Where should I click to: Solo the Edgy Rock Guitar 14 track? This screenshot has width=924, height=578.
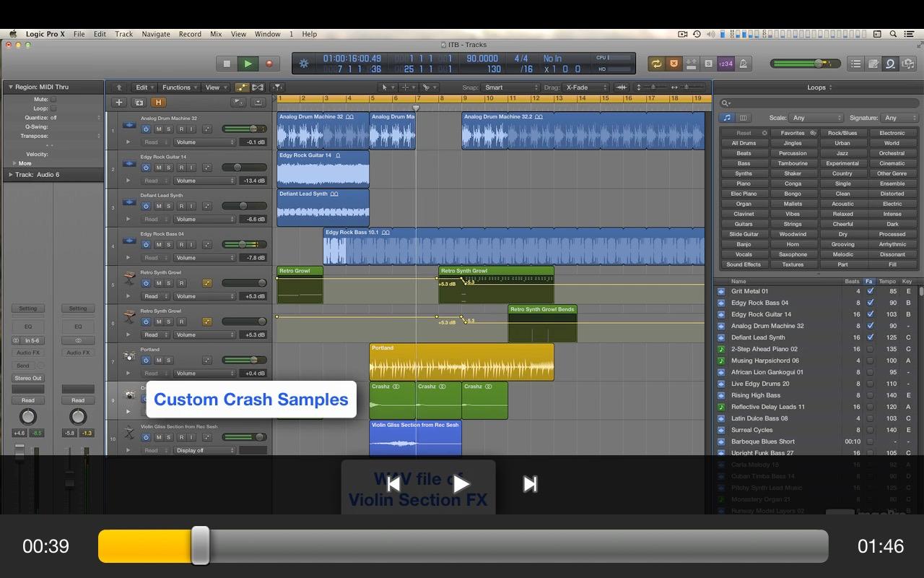tap(169, 168)
